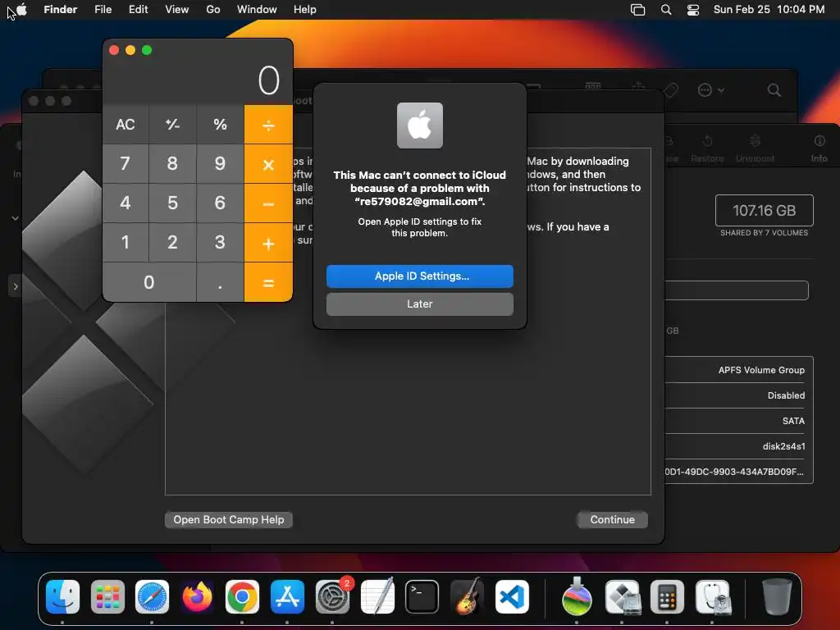Tap the 5 key on the calculator
The height and width of the screenshot is (630, 840).
pyautogui.click(x=172, y=203)
